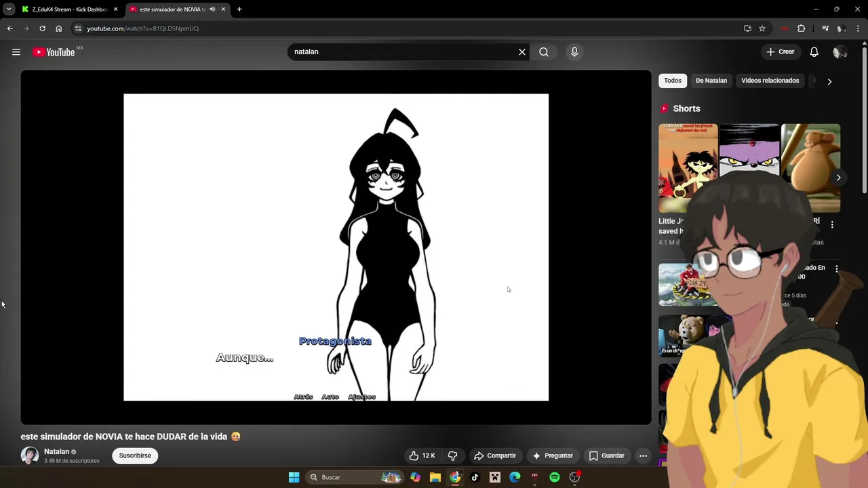
Task: Clear the search text with the X
Action: coord(522,52)
